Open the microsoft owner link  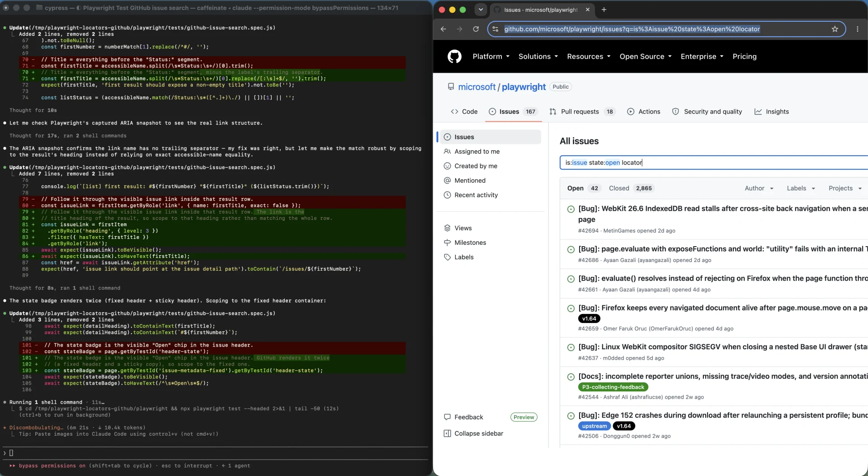[476, 87]
